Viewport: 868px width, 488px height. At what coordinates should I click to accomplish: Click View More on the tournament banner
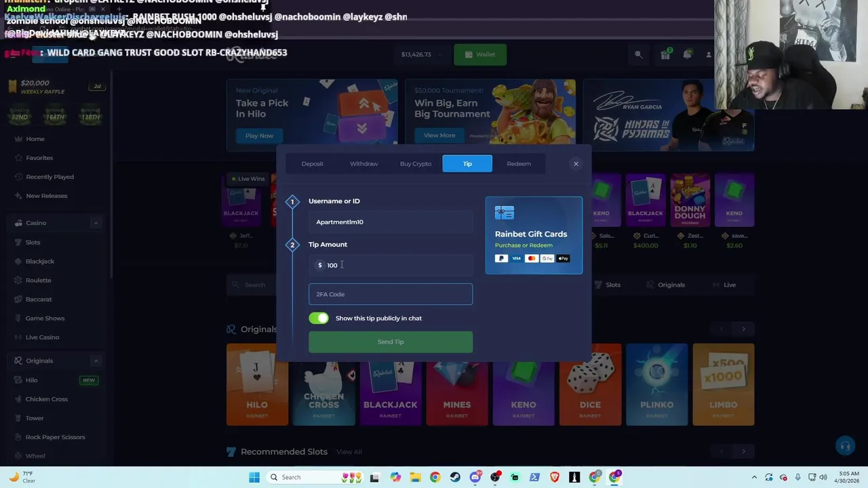439,136
